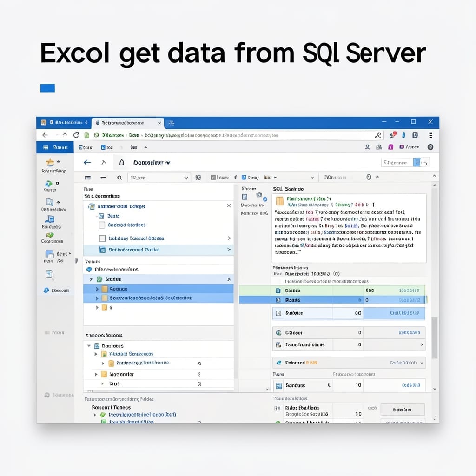Click the blue funnel icon in the tree panel

(102, 216)
